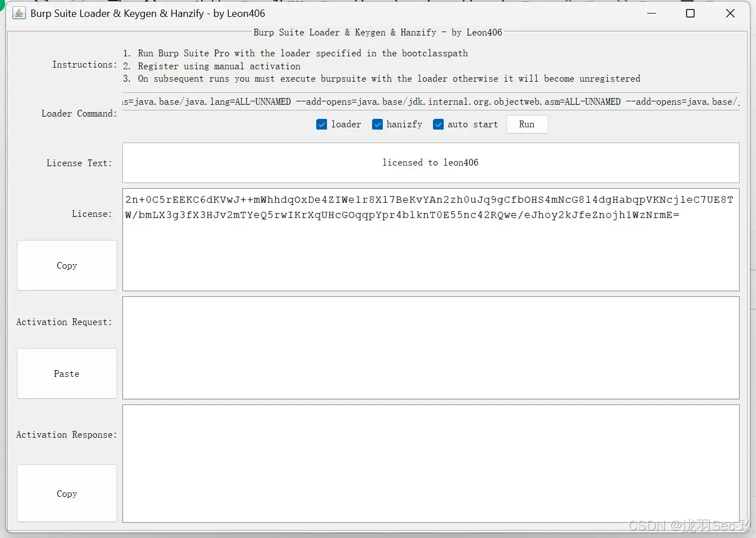This screenshot has height=538, width=756.
Task: Click Copy under Activation Response
Action: click(x=67, y=493)
